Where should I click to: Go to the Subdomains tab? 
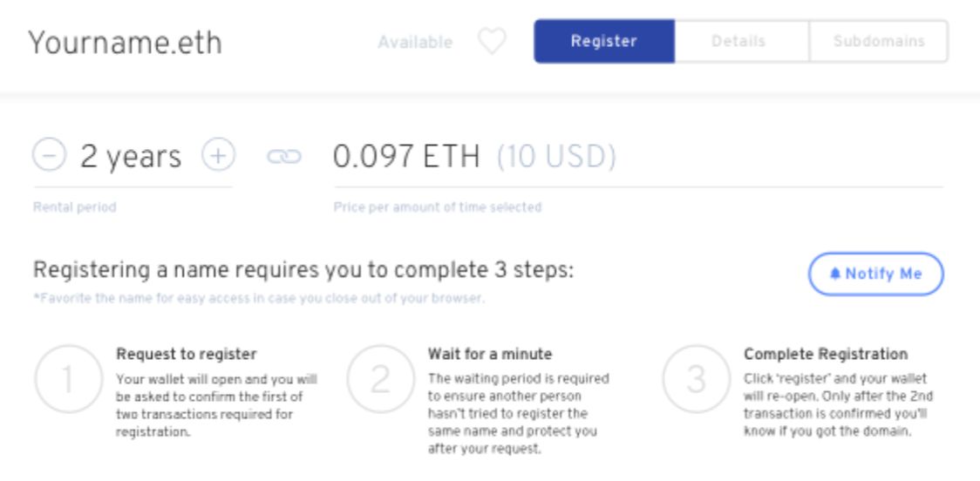pyautogui.click(x=878, y=41)
